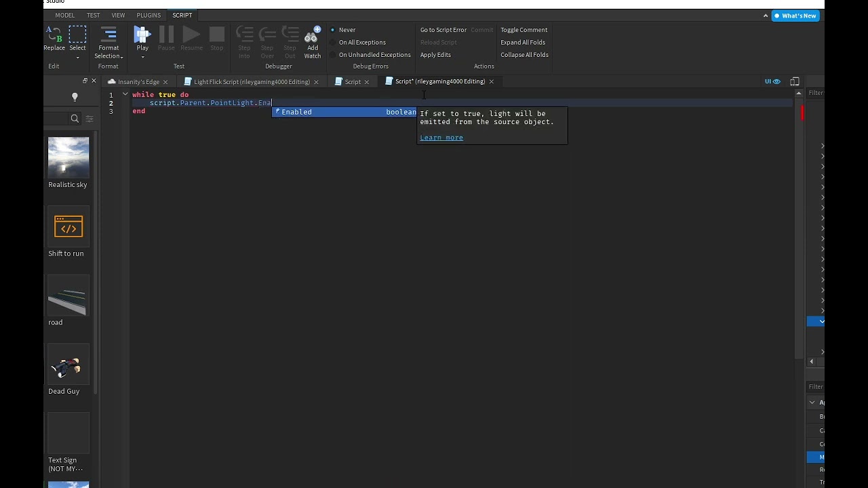Image resolution: width=868 pixels, height=488 pixels.
Task: Click code line number 3
Action: point(111,111)
